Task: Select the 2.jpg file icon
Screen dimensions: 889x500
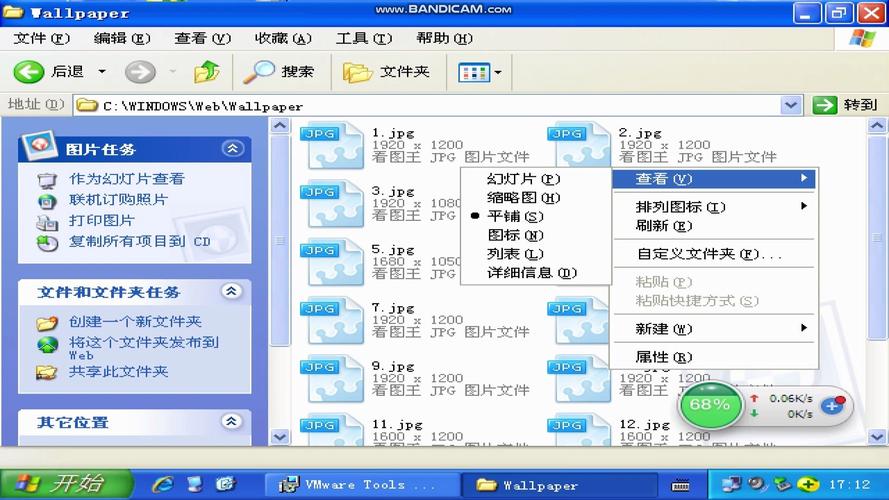Action: click(579, 146)
